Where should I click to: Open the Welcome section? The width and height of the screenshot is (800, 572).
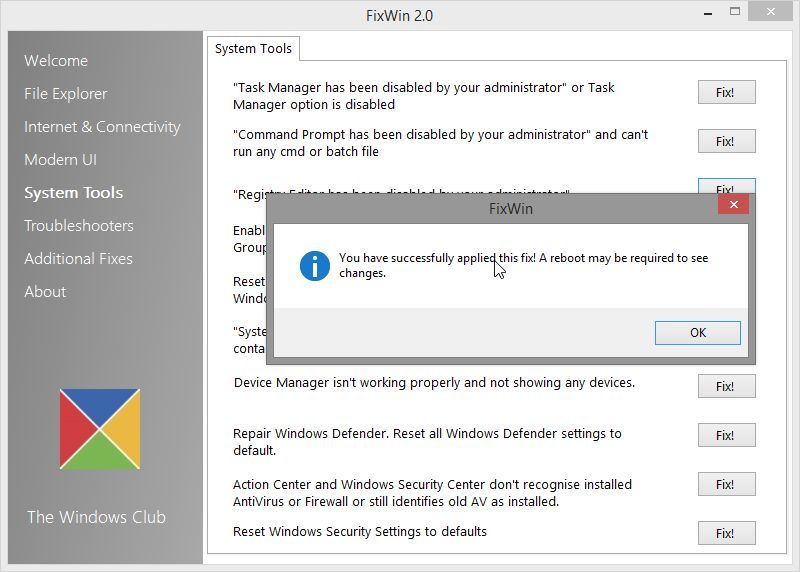56,61
